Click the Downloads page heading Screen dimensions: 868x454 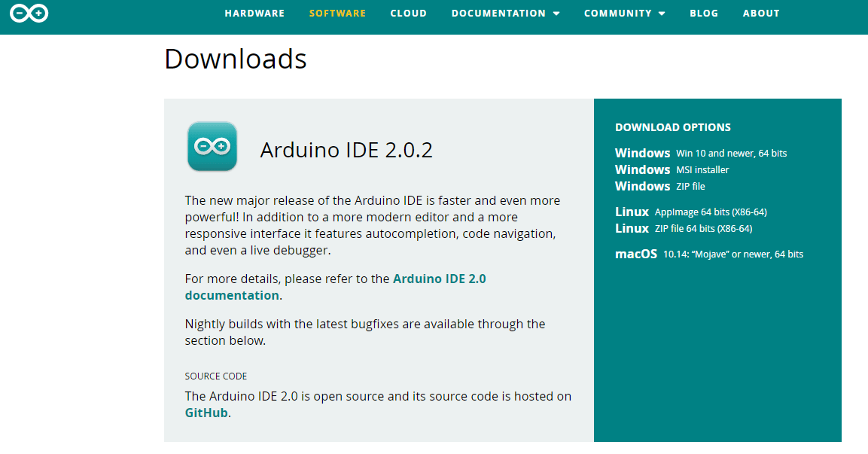(236, 59)
